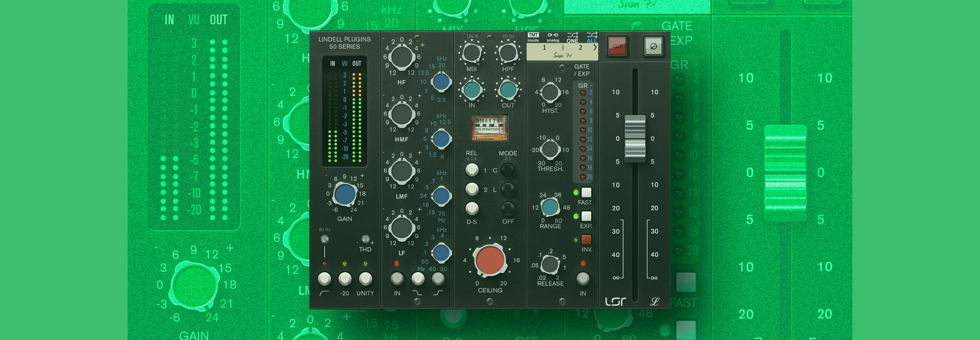Select channel 2 in TMT strip
980x340 pixels.
coord(580,48)
